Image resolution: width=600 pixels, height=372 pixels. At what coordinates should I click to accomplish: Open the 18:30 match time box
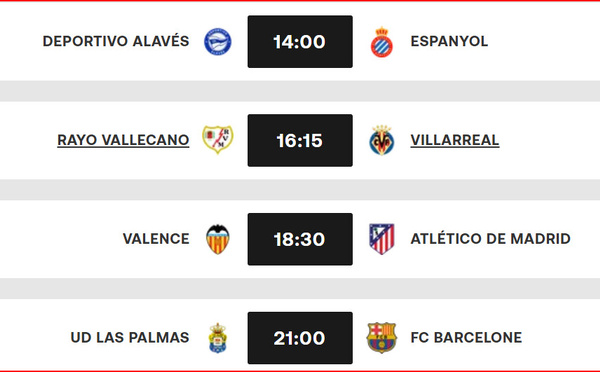click(300, 239)
